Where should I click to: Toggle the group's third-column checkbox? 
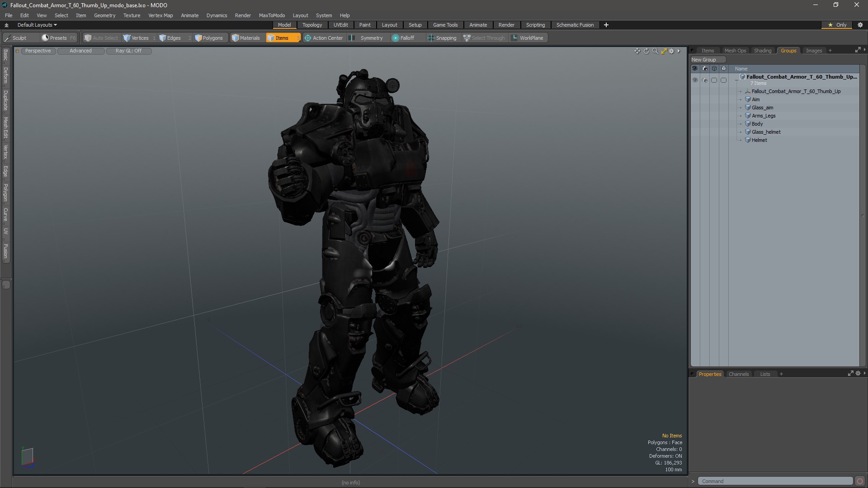714,80
